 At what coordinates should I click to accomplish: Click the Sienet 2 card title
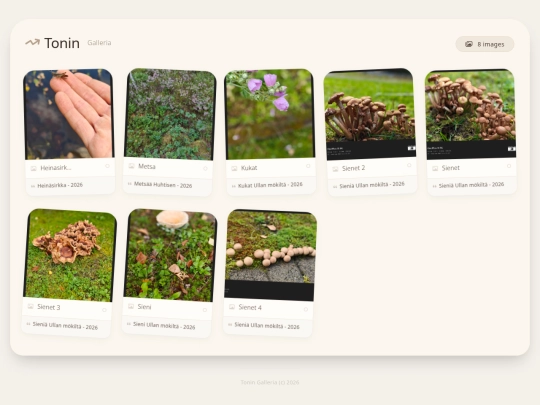353,168
